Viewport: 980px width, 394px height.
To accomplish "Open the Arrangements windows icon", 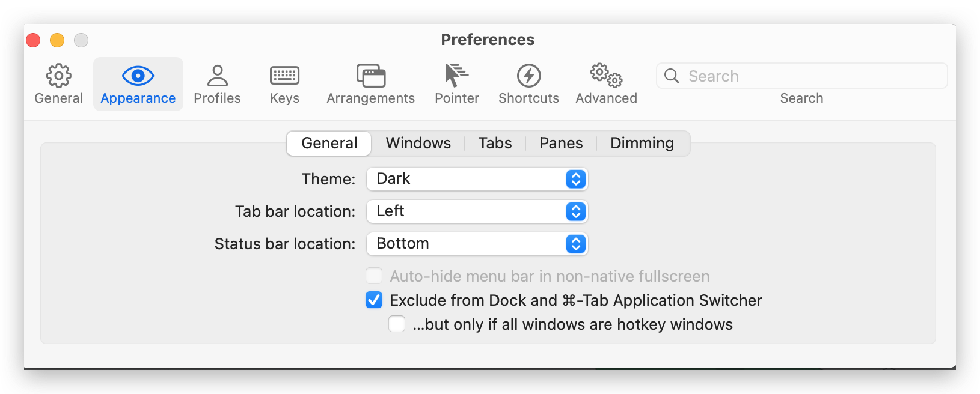I will [x=370, y=76].
